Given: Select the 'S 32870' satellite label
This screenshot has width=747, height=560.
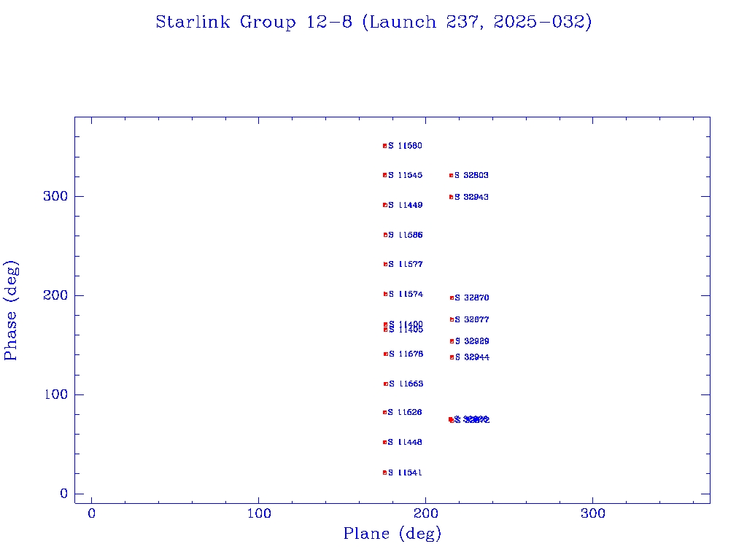Looking at the screenshot, I should tap(472, 297).
